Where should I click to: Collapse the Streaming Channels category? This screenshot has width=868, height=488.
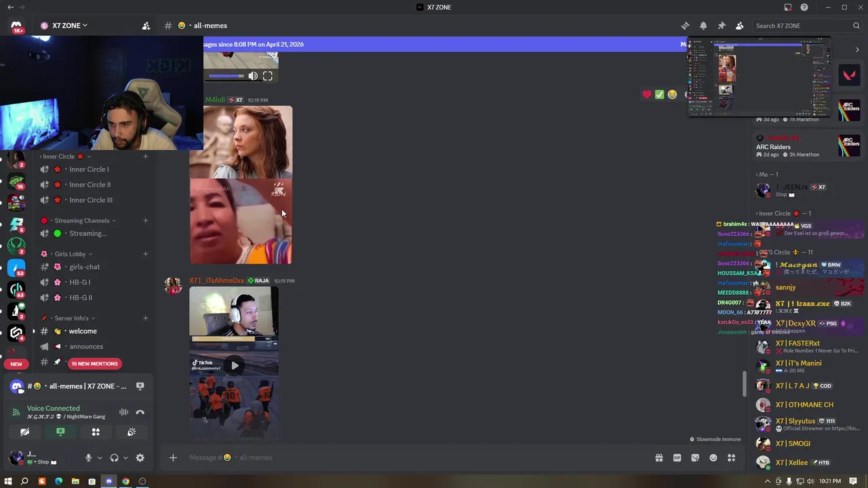click(79, 220)
